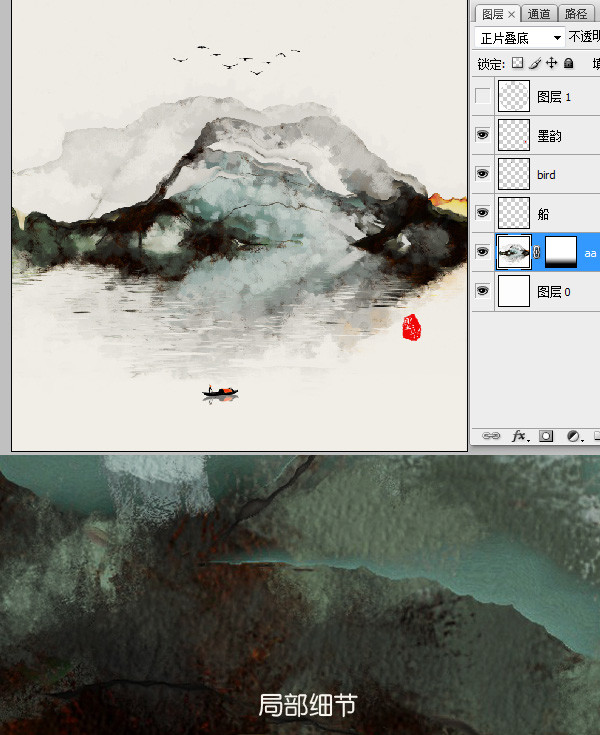The height and width of the screenshot is (735, 600).
Task: Select 图层 0 layer thumbnail
Action: (x=514, y=291)
